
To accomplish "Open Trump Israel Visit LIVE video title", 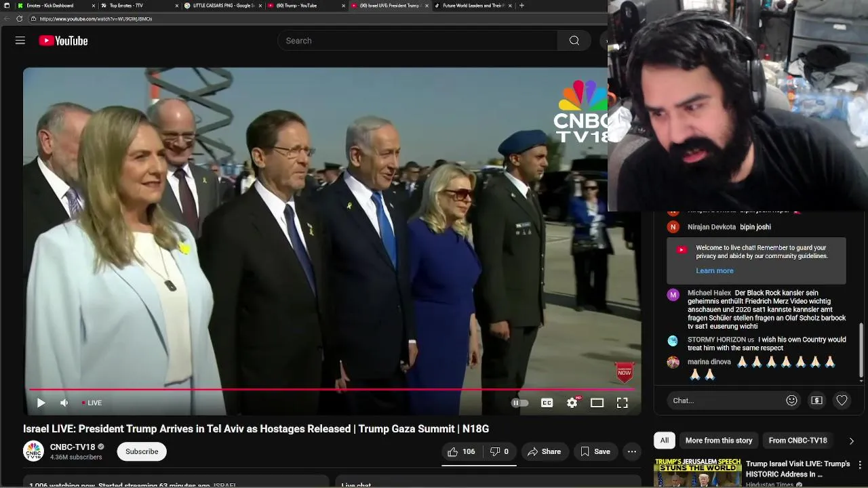I will [x=798, y=469].
